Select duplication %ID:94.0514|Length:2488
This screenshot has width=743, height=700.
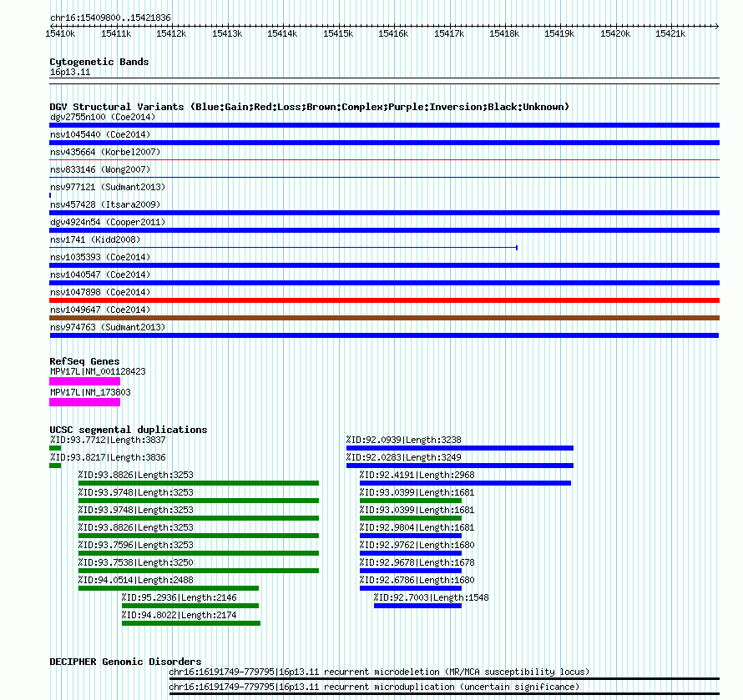[168, 588]
